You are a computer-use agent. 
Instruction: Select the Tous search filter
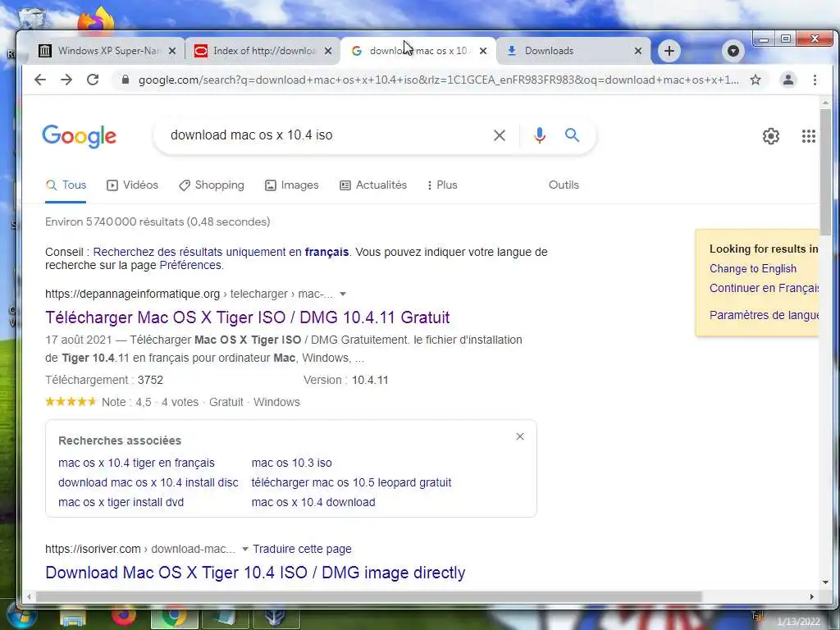tap(66, 185)
